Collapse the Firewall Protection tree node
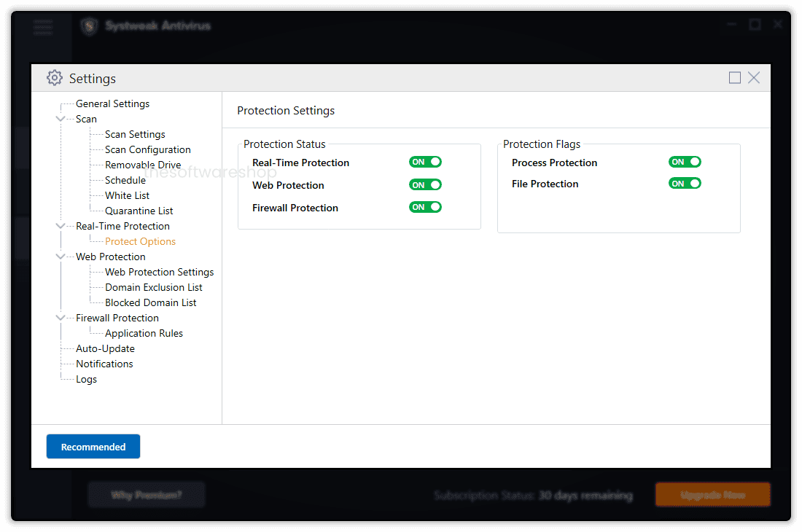This screenshot has height=532, width=802. [61, 318]
